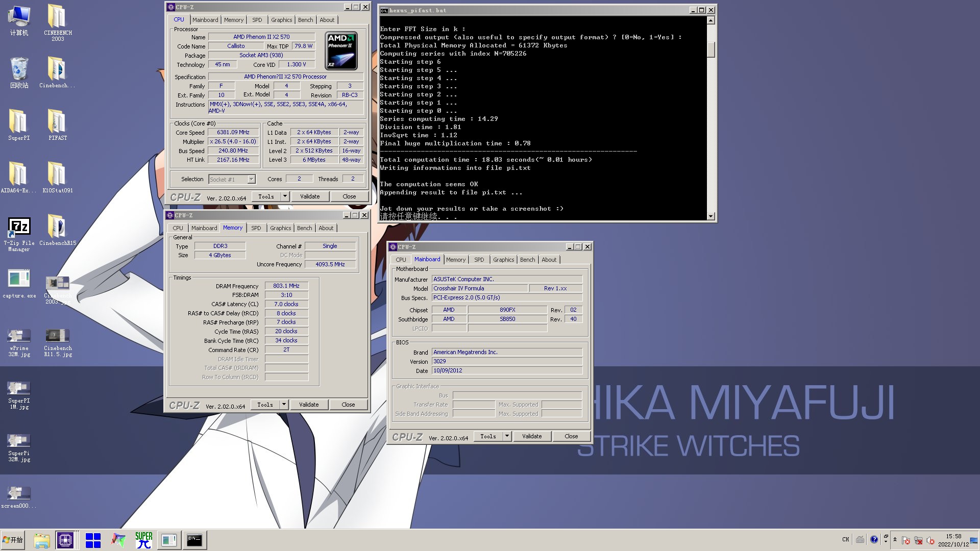Click scrollbar thumb in hexus_pifast console
The width and height of the screenshot is (980, 551).
tap(711, 49)
